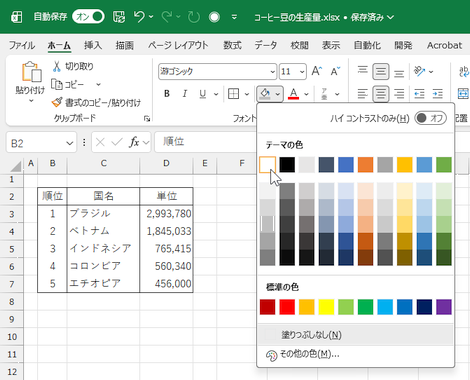
Task: Open the font name 游ゴシック combo box
Action: (217, 71)
